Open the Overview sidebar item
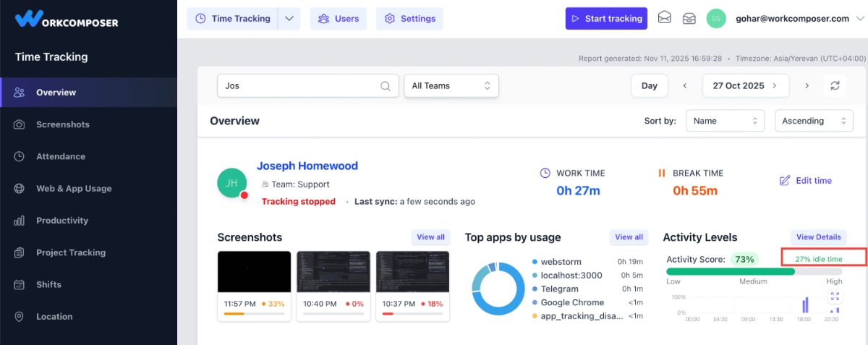Screen dimensions: 868x345 point(88,93)
